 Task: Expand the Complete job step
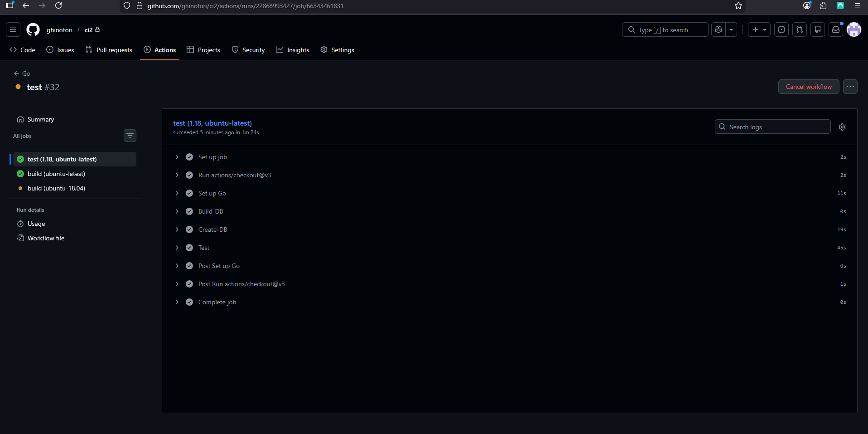[510, 302]
